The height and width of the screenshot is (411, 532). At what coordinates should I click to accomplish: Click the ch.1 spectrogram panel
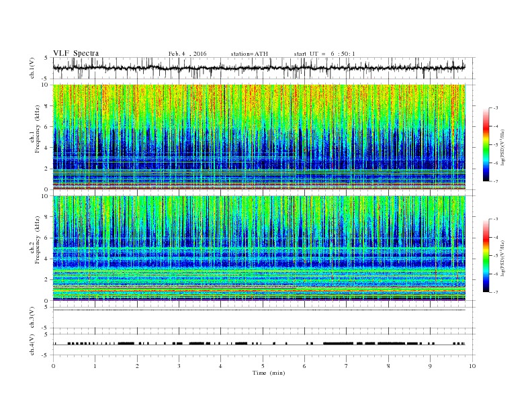tap(259, 137)
